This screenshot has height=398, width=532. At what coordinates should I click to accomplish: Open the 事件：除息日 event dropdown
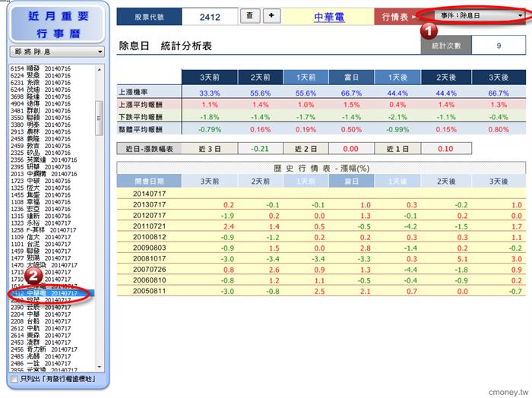[481, 16]
